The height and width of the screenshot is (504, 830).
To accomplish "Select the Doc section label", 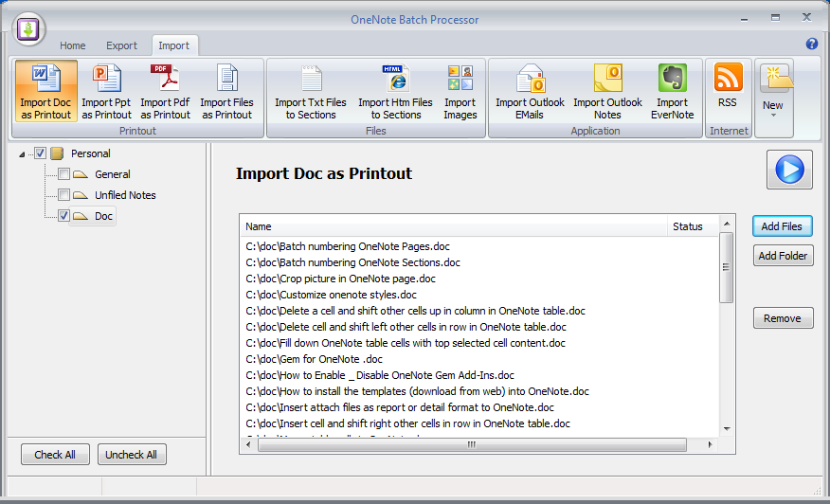I will tap(104, 216).
